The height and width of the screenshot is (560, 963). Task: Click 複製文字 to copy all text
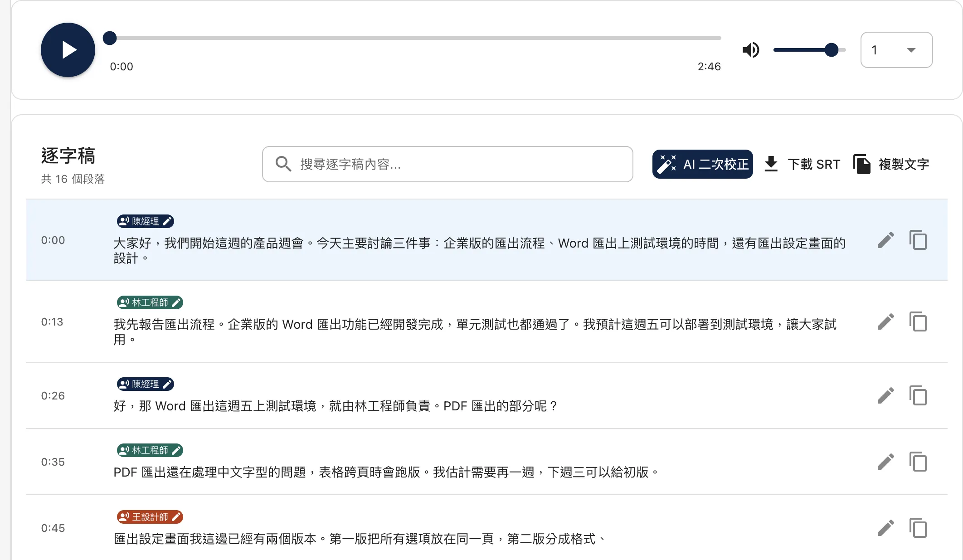click(891, 164)
